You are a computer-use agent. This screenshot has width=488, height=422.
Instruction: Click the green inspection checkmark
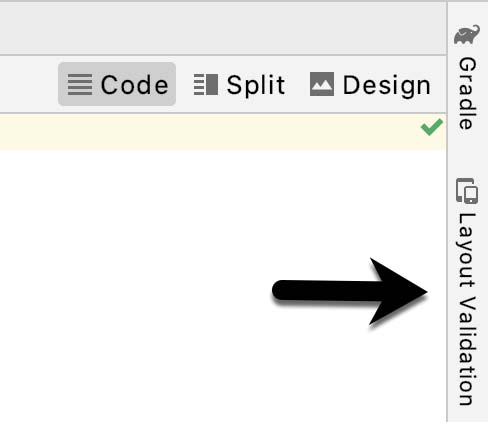[x=432, y=127]
